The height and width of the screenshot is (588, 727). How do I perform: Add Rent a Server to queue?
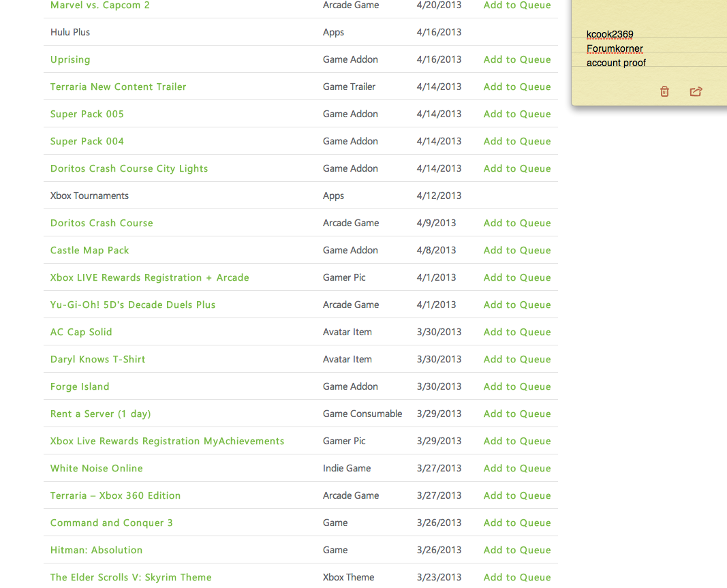pyautogui.click(x=517, y=414)
